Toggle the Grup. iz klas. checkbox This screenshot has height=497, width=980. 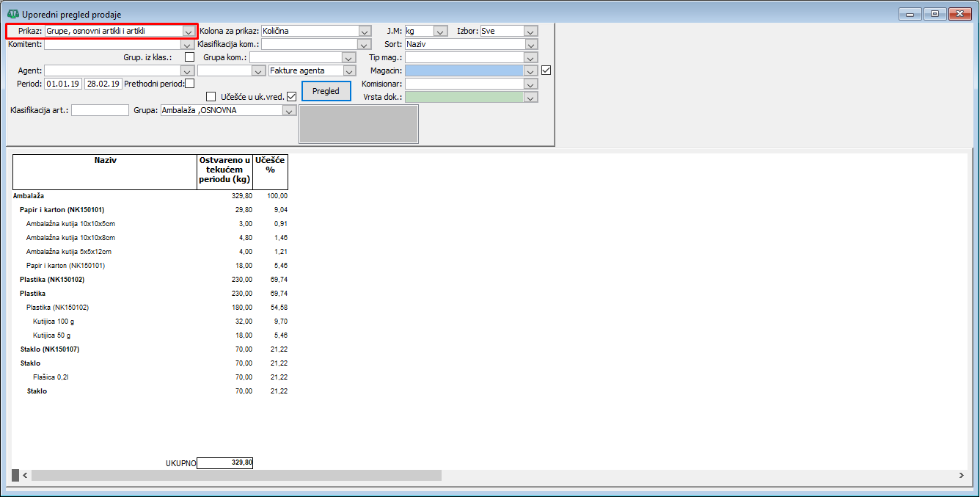(x=189, y=57)
